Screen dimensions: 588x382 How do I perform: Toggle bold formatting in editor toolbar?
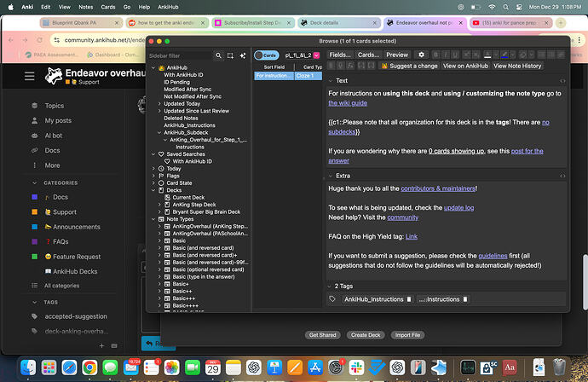pyautogui.click(x=435, y=55)
